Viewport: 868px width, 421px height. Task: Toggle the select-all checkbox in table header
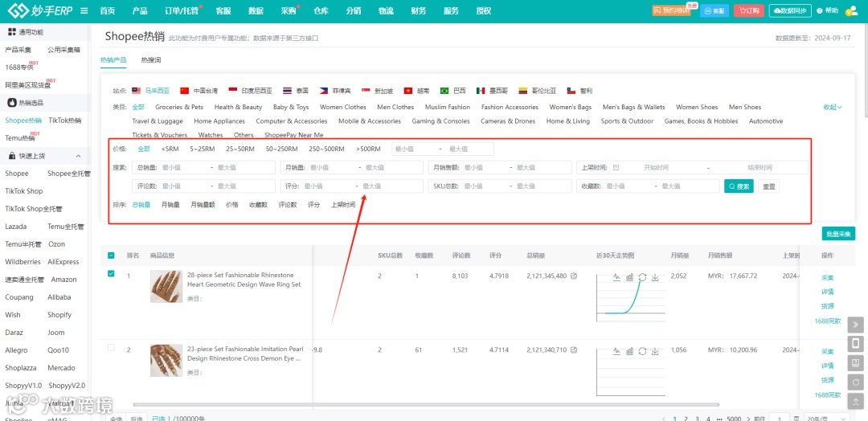111,255
